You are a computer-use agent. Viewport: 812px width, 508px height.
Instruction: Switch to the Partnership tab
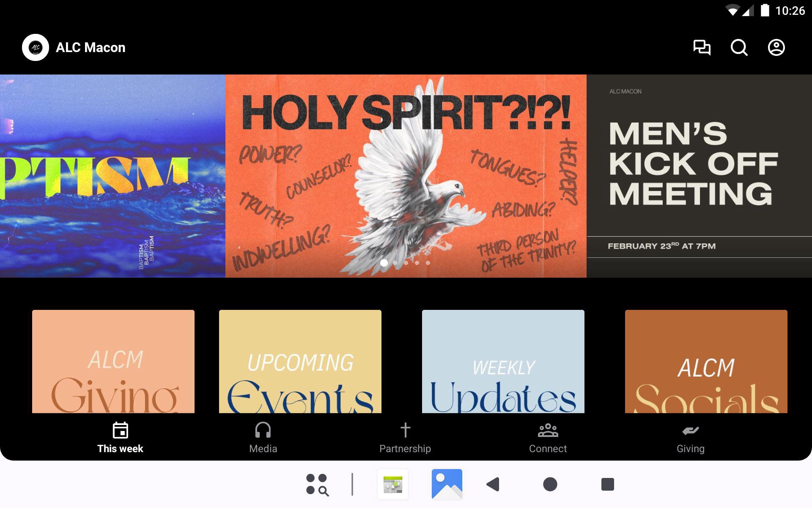[x=405, y=438]
